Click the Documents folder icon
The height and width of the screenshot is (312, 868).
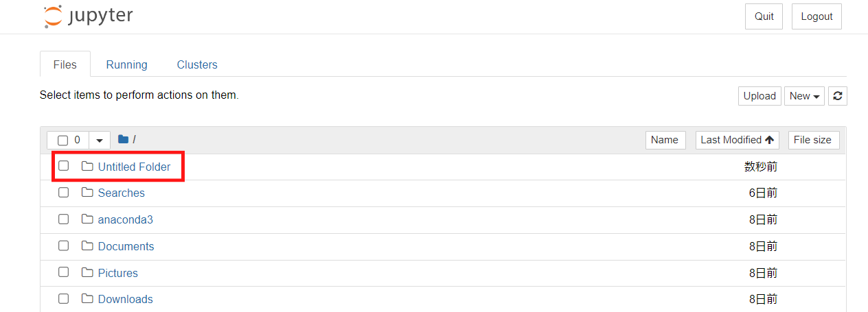[x=87, y=245]
